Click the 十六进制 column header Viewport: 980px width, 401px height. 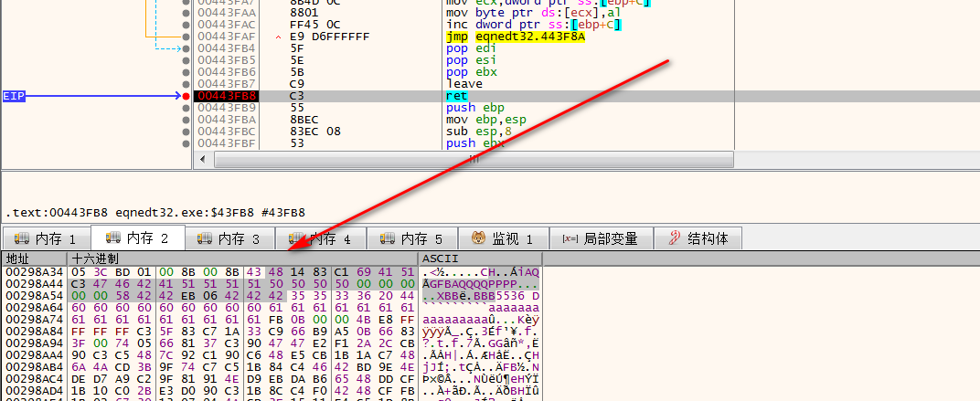[x=242, y=258]
